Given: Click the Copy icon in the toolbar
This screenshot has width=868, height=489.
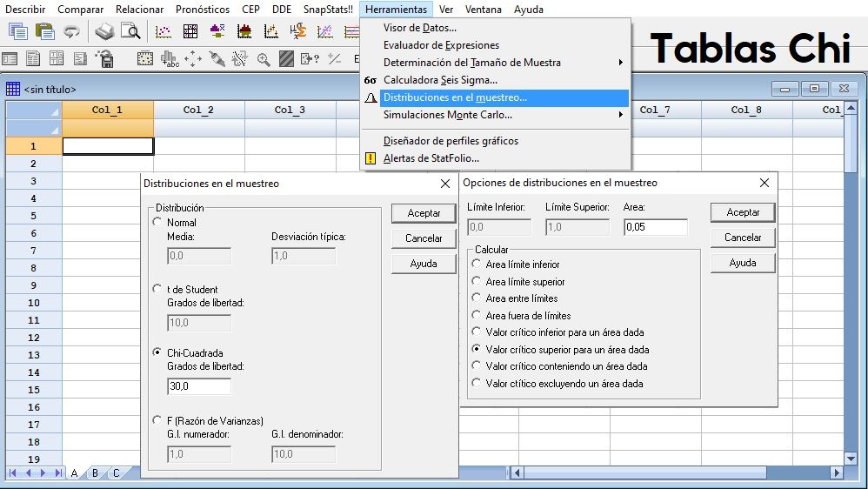Looking at the screenshot, I should pyautogui.click(x=17, y=32).
